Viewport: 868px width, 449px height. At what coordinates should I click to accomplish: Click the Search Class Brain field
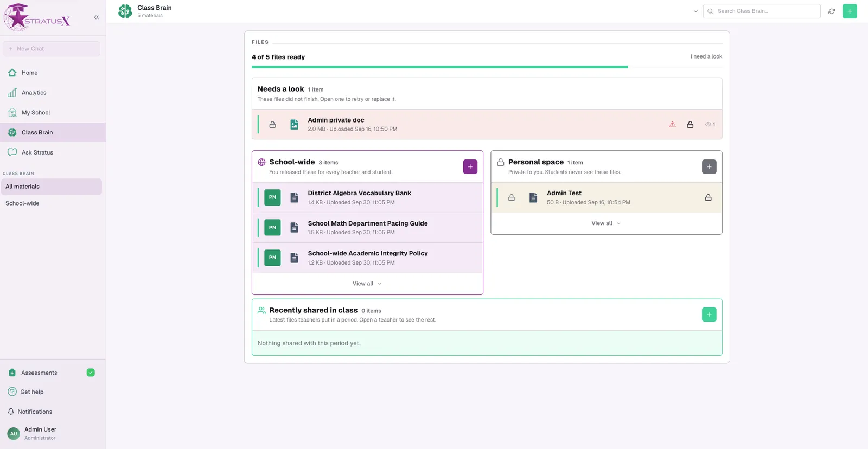click(x=762, y=11)
